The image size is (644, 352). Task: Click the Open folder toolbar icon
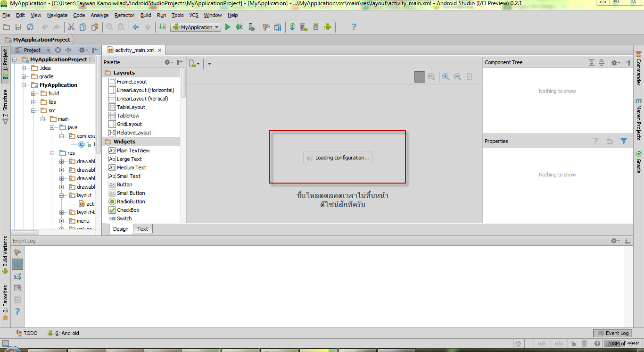7,27
